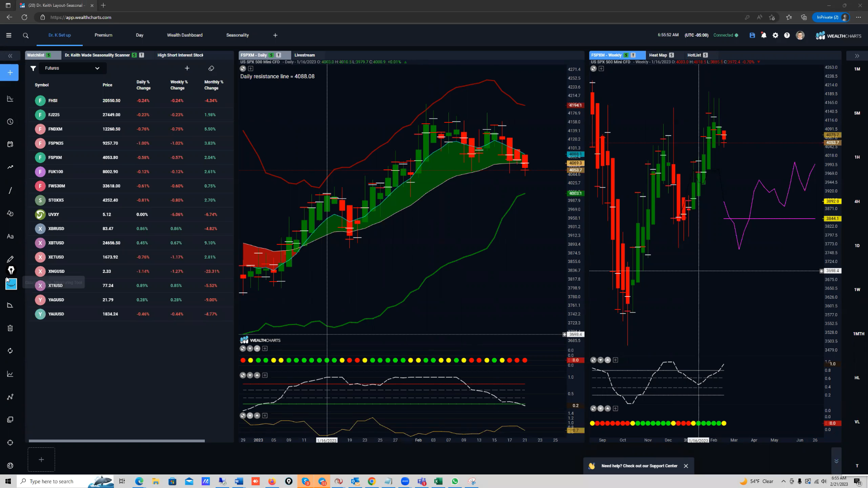Select the 1M timeframe button
Screen dimensions: 868x488
pyautogui.click(x=857, y=69)
